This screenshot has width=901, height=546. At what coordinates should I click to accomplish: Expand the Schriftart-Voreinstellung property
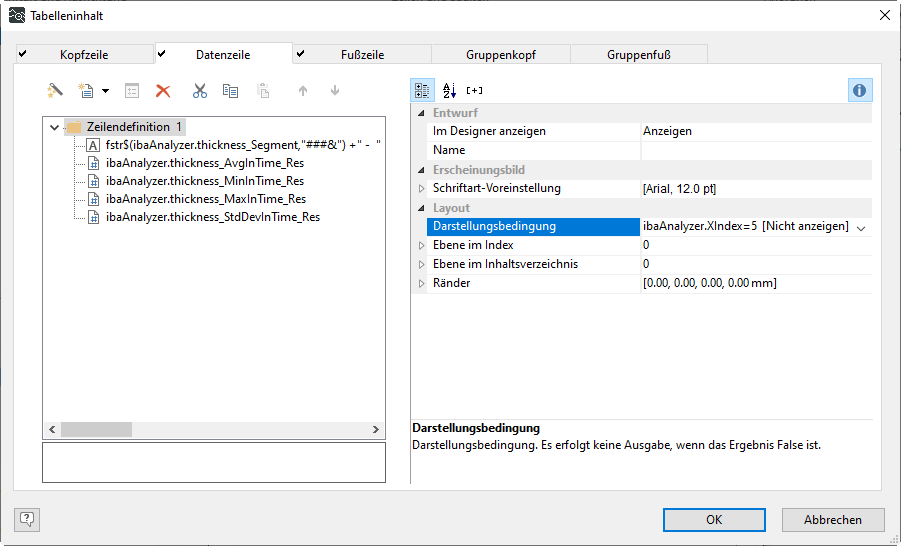pyautogui.click(x=421, y=189)
